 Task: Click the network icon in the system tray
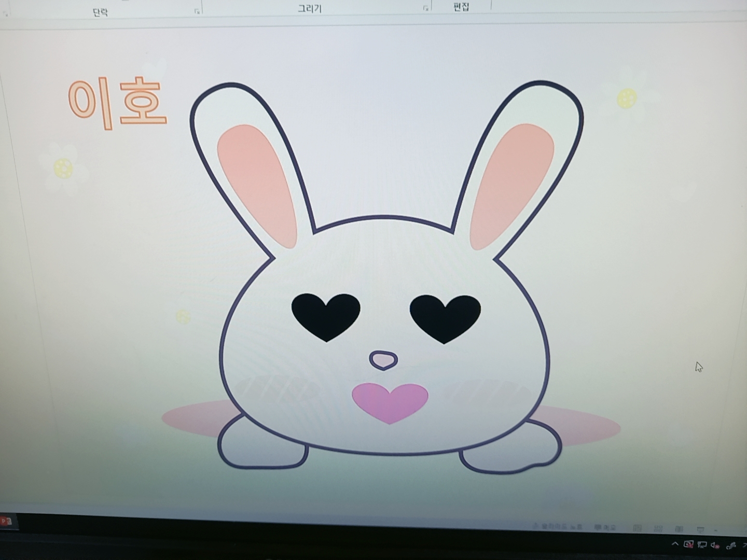tap(702, 544)
